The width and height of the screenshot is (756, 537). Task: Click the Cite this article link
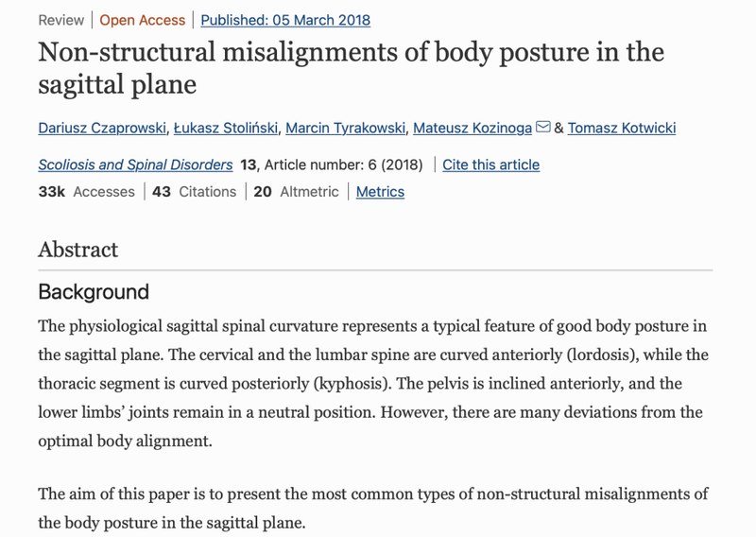click(x=490, y=165)
